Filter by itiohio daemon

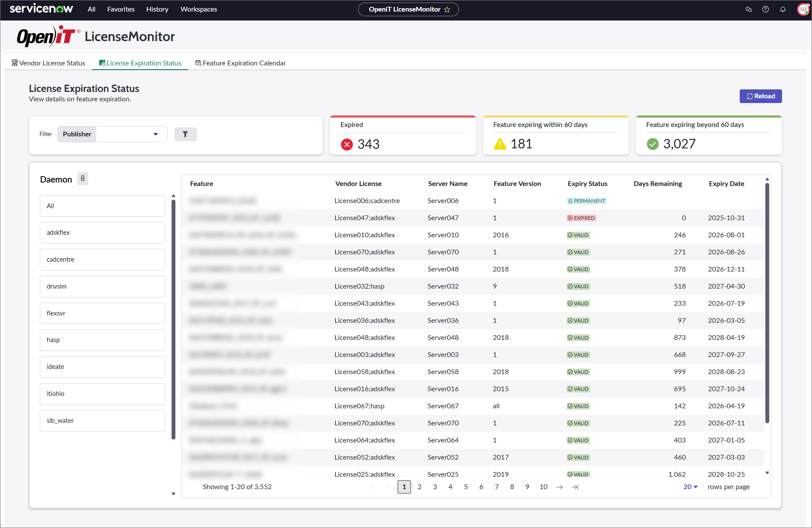click(x=102, y=394)
